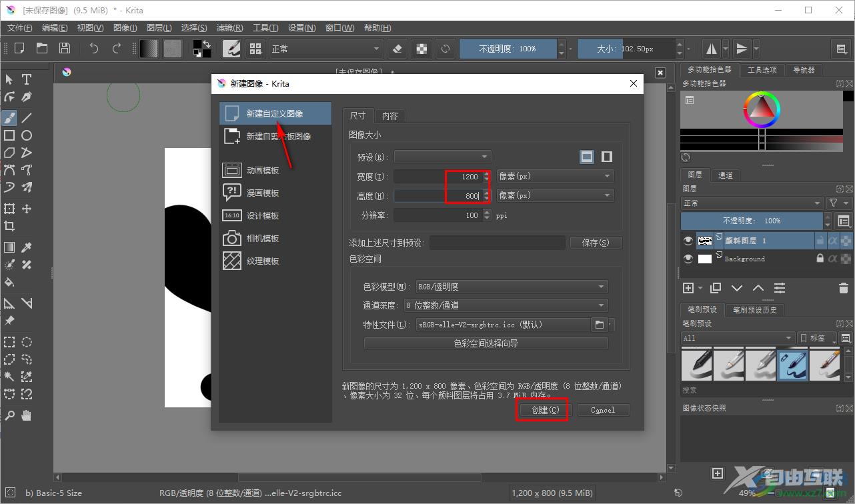Click the Save document toolbar icon
Viewport: 855px width, 504px height.
tap(65, 48)
